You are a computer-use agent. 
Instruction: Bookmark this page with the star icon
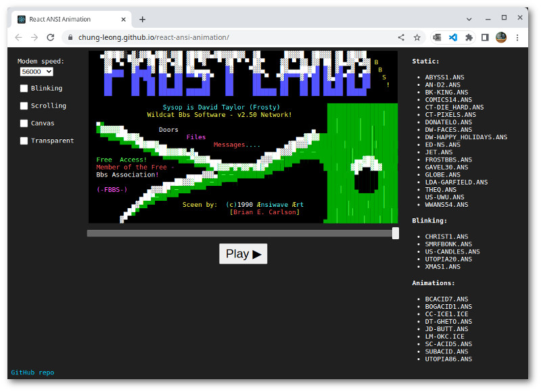[x=417, y=37]
